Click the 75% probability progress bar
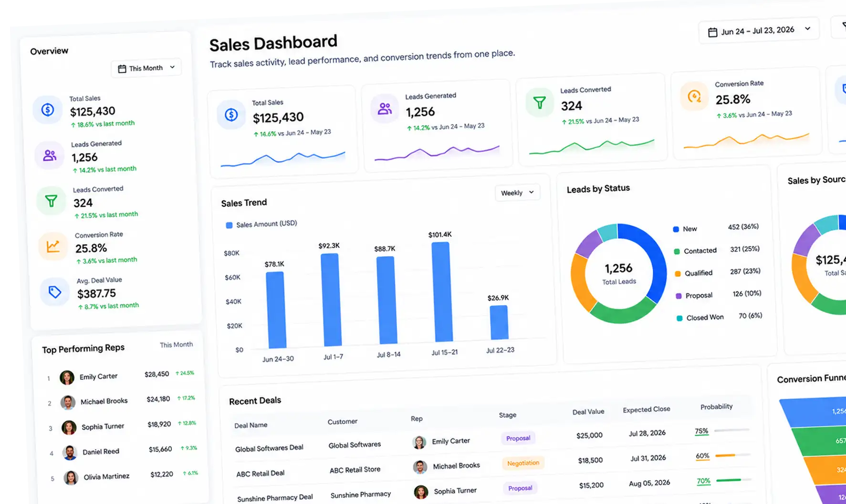 tap(732, 430)
